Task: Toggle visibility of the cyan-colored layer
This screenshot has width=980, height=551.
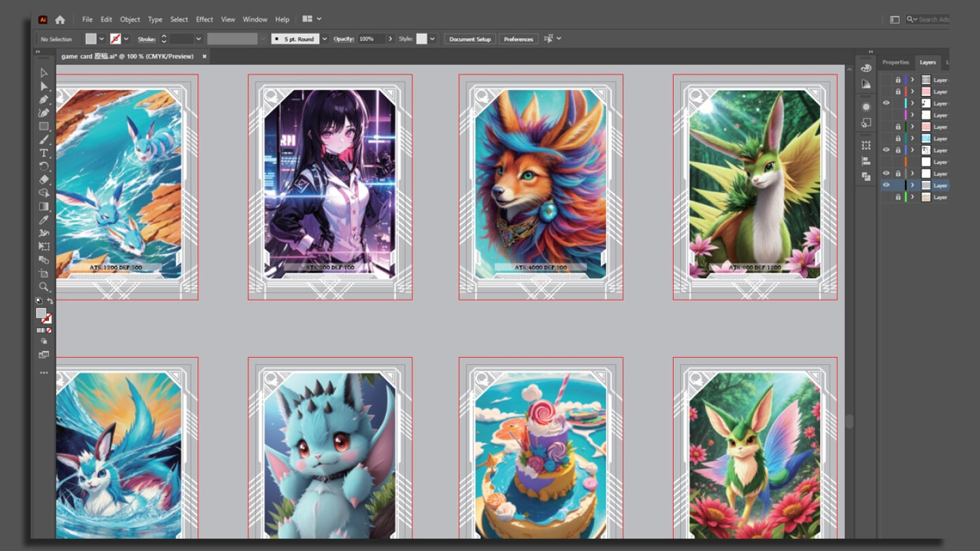Action: click(886, 103)
